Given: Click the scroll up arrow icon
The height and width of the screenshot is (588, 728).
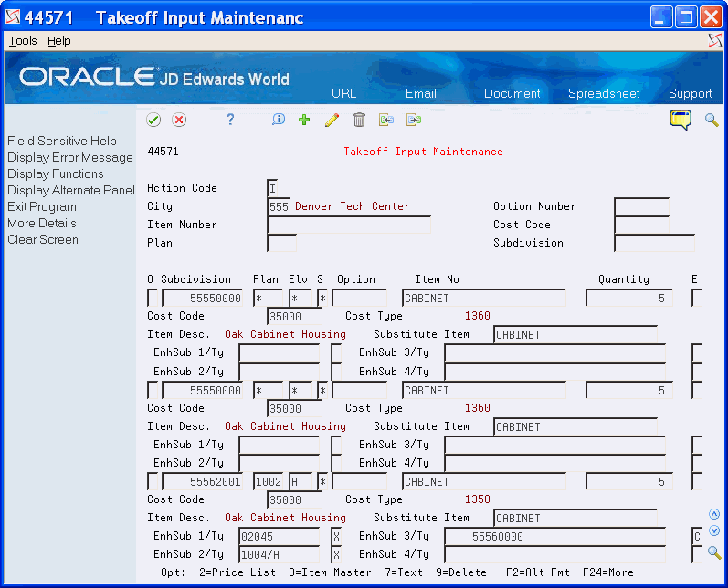Looking at the screenshot, I should pyautogui.click(x=714, y=514).
